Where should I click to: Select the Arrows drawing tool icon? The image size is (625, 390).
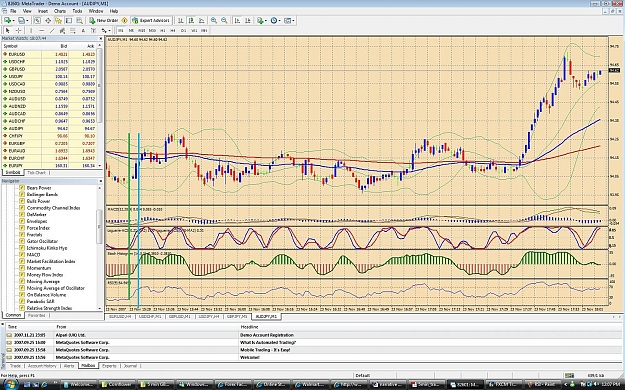(104, 30)
